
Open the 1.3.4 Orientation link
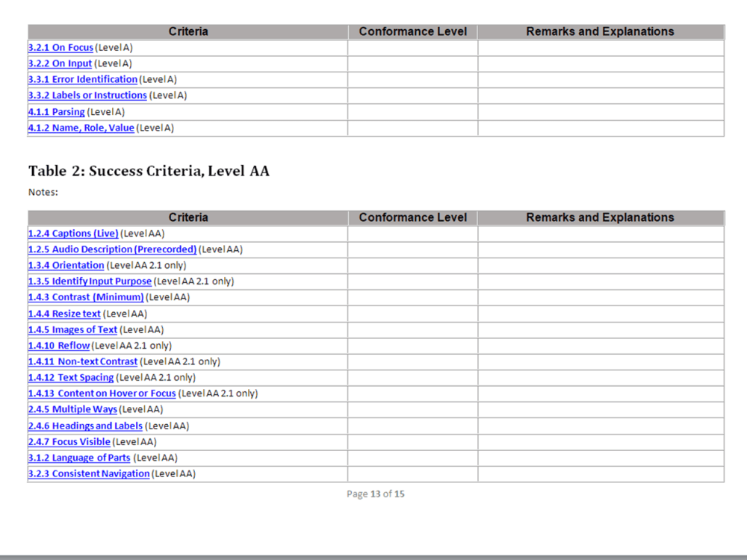(66, 265)
